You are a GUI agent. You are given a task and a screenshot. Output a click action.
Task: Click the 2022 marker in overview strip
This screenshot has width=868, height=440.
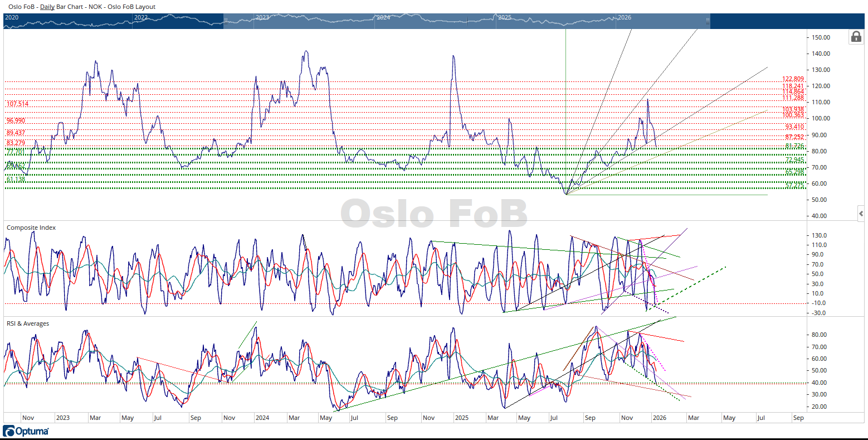pos(141,17)
